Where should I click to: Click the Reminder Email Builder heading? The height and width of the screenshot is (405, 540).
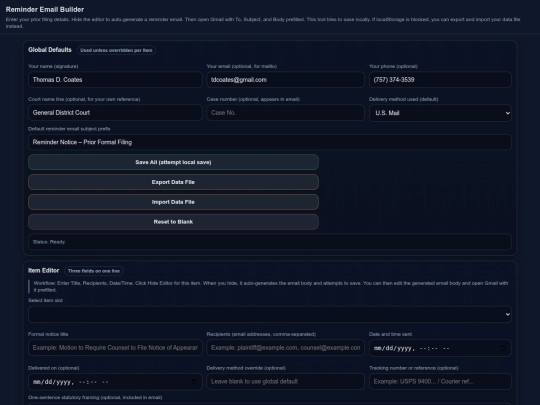pyautogui.click(x=45, y=10)
